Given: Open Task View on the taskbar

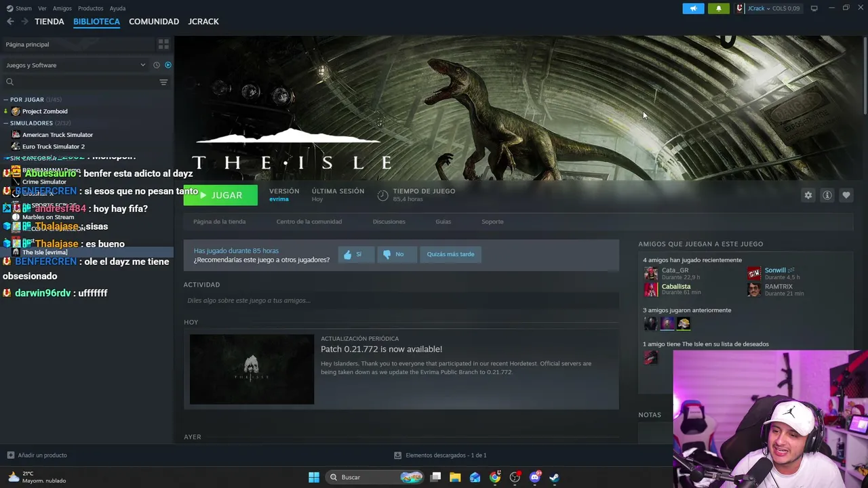Looking at the screenshot, I should [x=435, y=477].
